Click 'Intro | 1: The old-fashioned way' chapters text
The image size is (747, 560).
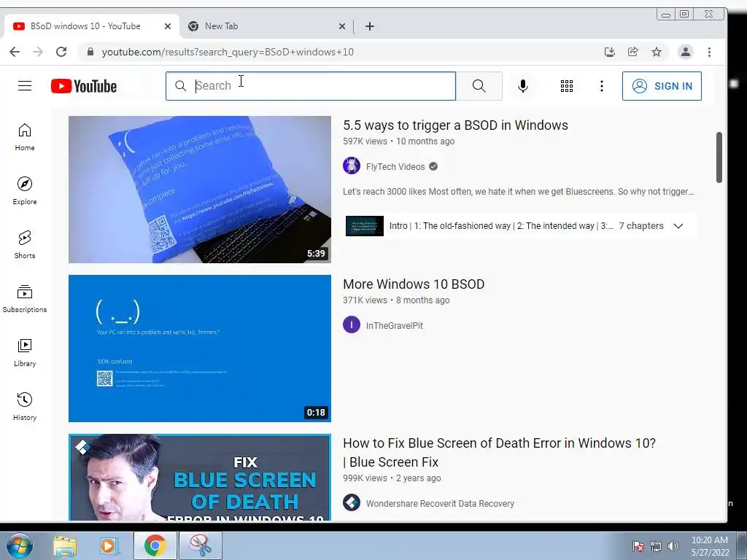pos(501,226)
